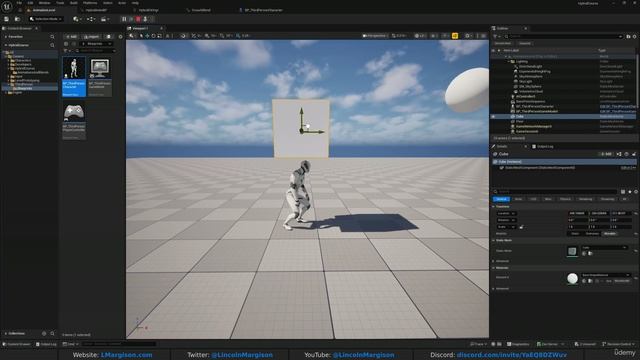Click the Save level icon in main toolbar
This screenshot has height=360, width=640.
point(7,19)
